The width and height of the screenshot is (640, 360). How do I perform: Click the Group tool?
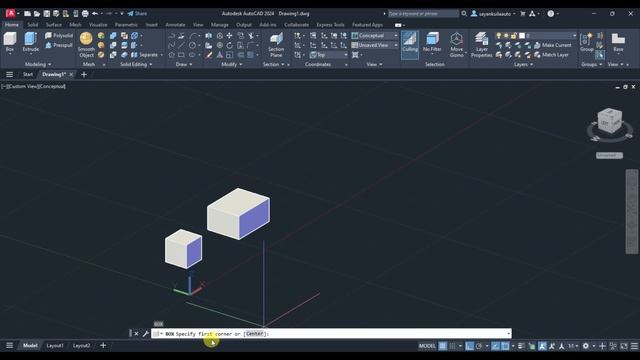click(587, 42)
